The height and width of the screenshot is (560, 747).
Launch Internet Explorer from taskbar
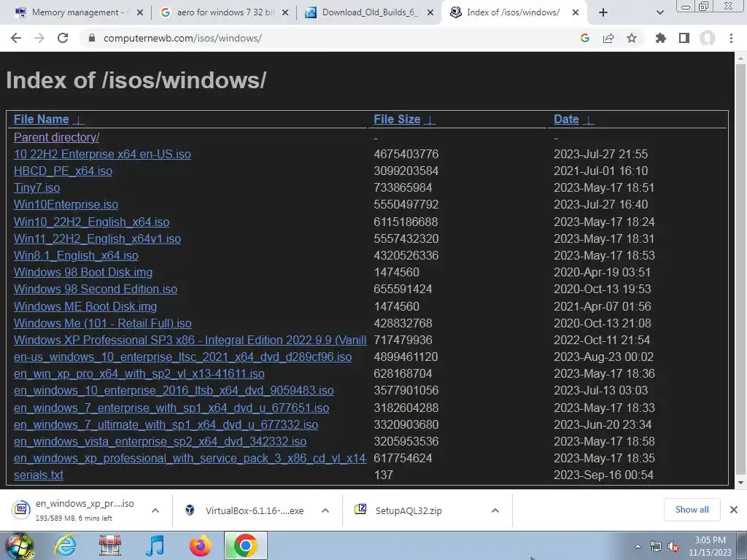coord(65,545)
